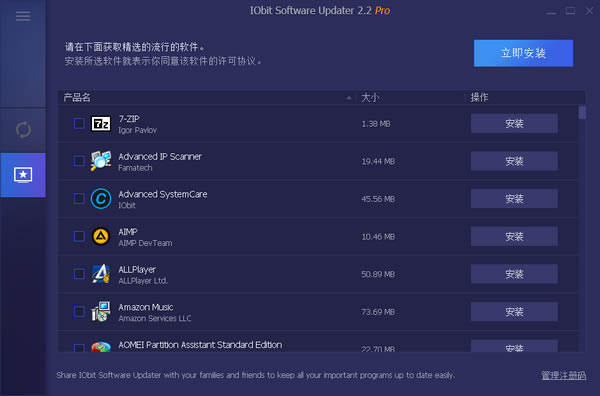Tick the Advanced SystemCare checkbox
The width and height of the screenshot is (600, 396).
(x=79, y=199)
